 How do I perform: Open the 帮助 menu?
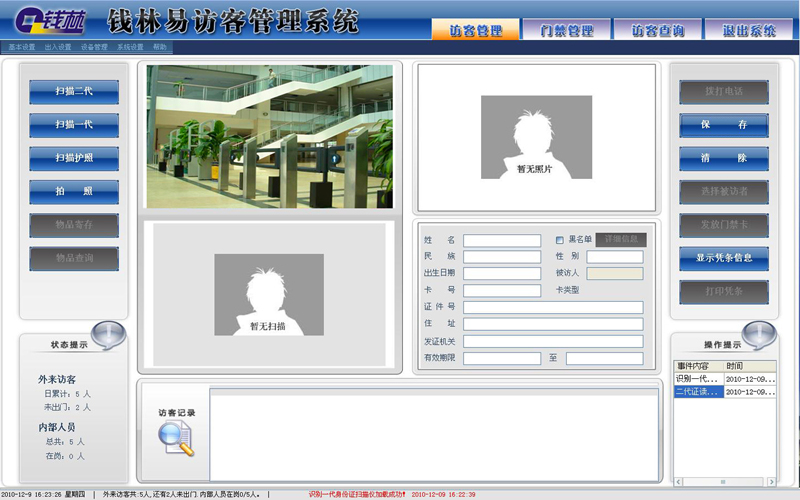(160, 47)
